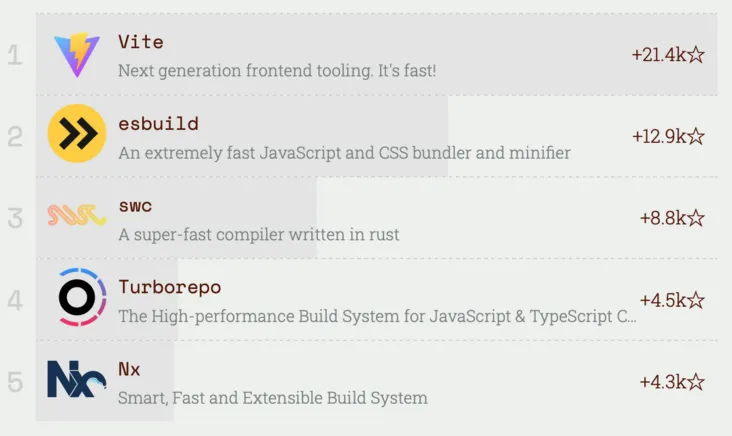Click the swc rust compiler description

tap(258, 235)
